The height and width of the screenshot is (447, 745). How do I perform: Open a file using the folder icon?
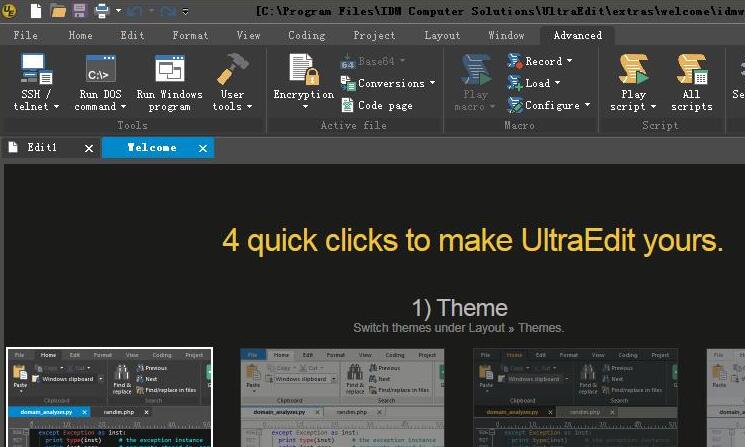pos(58,10)
